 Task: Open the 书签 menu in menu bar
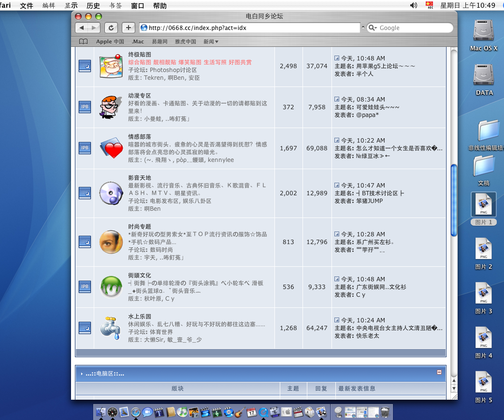(115, 6)
